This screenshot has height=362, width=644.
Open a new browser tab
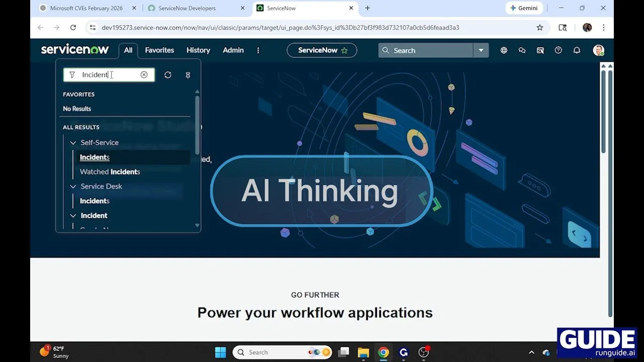pyautogui.click(x=368, y=8)
